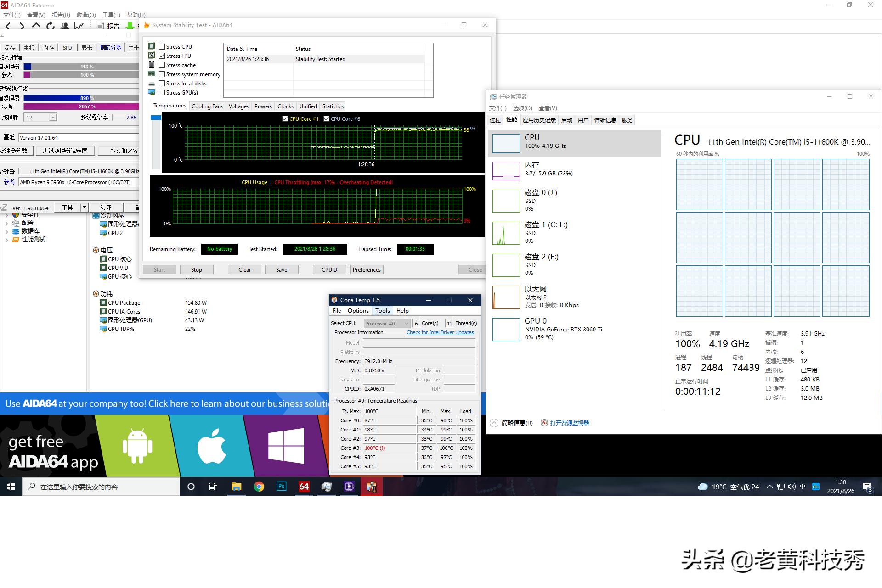Viewport: 882px width, 588px height.
Task: Click Check for Intel Driver Updates link
Action: pos(440,332)
